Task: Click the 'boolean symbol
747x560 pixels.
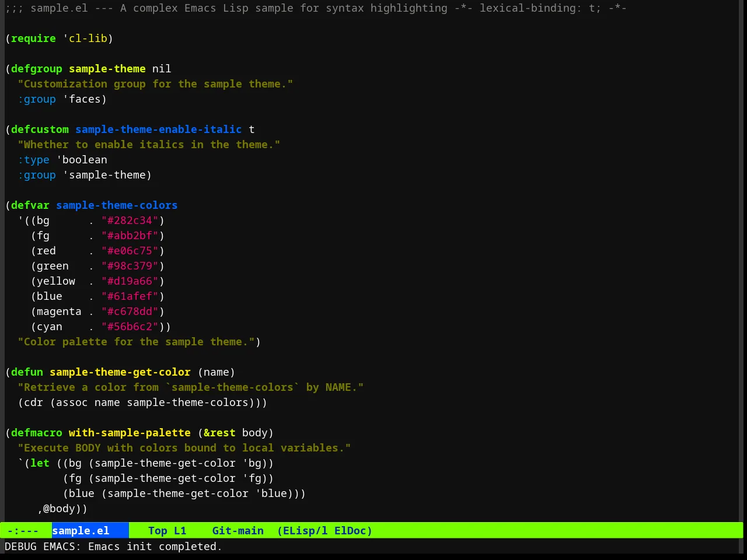Action: coord(82,160)
